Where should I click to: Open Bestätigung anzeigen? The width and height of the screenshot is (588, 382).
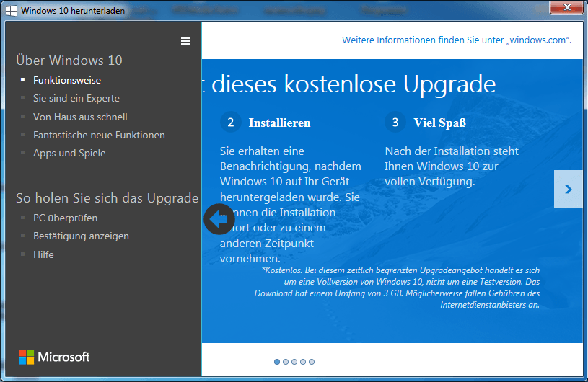tap(81, 236)
